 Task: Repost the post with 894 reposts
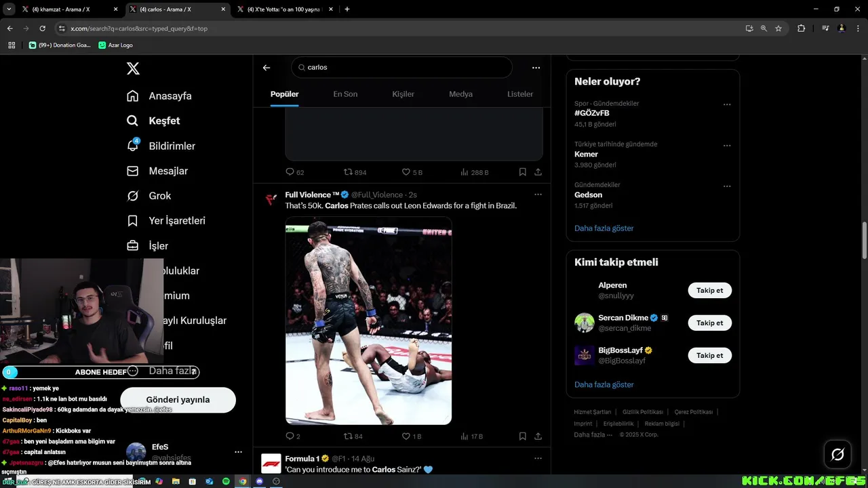(x=355, y=172)
